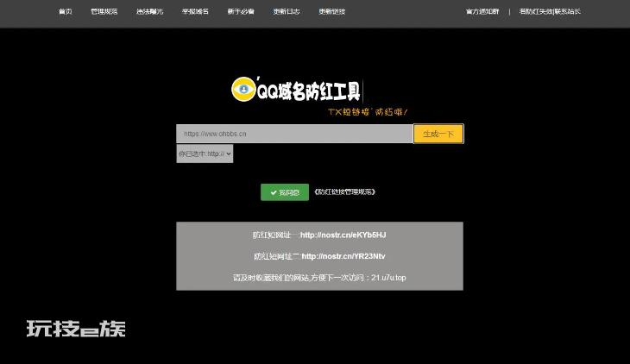
Task: Click the 21.u7u.top bookmark text
Action: coord(388,278)
